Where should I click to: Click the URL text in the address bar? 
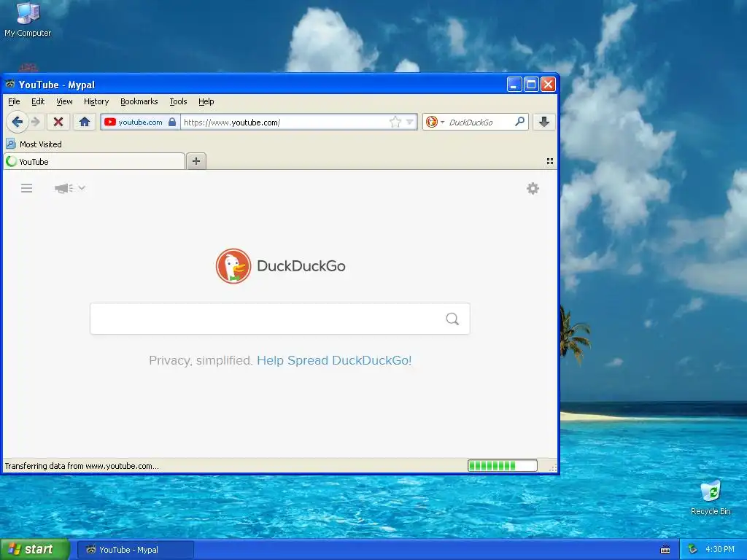click(x=232, y=122)
